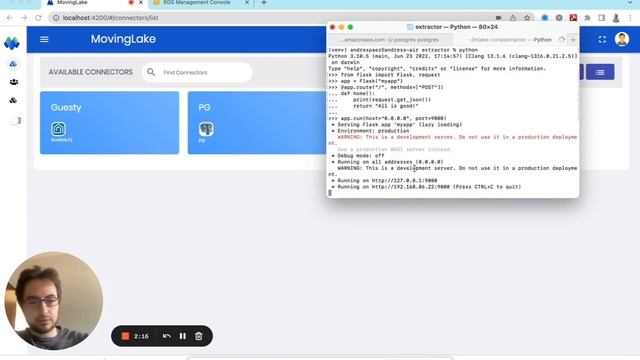Click the 'AVAILABLE CONNECTORS' heading

pos(91,72)
